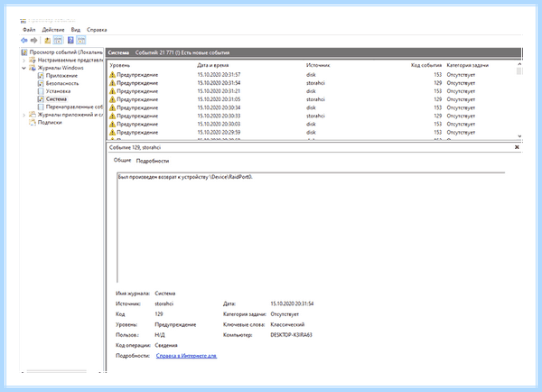Screen dimensions: 542x392
Task: Click Отсутствует cell in 20:29:59 row
Action: click(461, 133)
